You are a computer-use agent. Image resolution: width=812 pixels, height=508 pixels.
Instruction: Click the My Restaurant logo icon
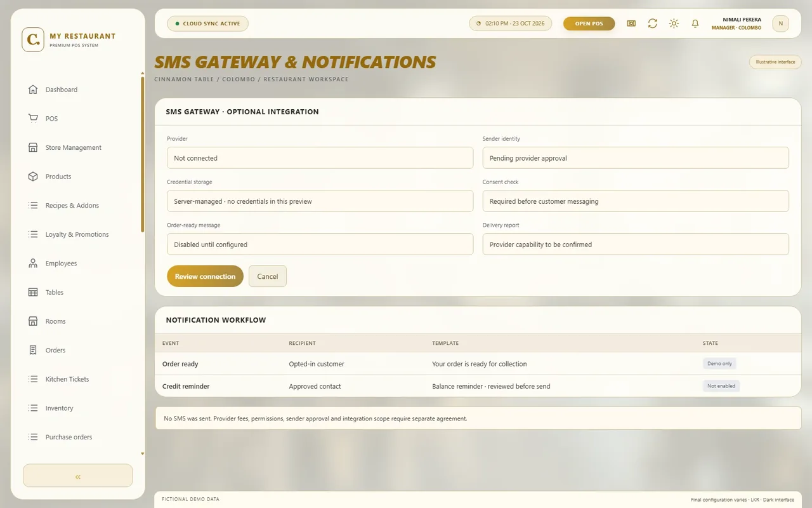coord(33,39)
